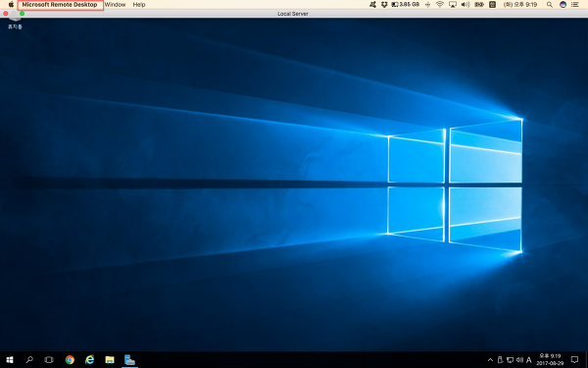Open the battery status menu
The height and width of the screenshot is (368, 588).
(x=479, y=5)
